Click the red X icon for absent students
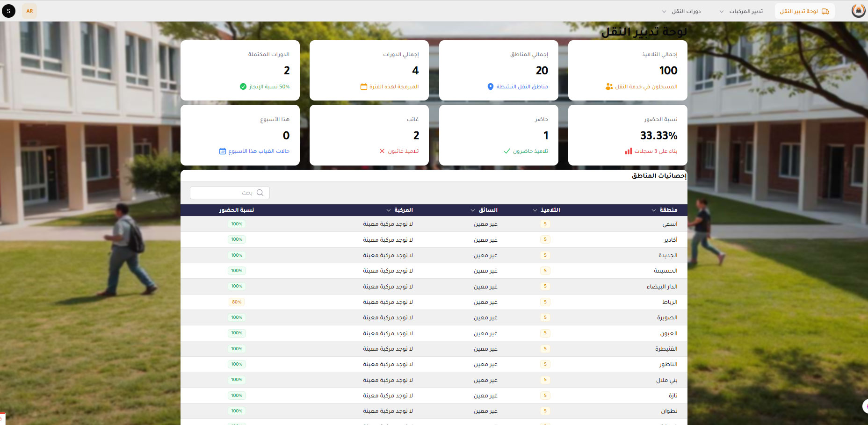 coord(382,151)
